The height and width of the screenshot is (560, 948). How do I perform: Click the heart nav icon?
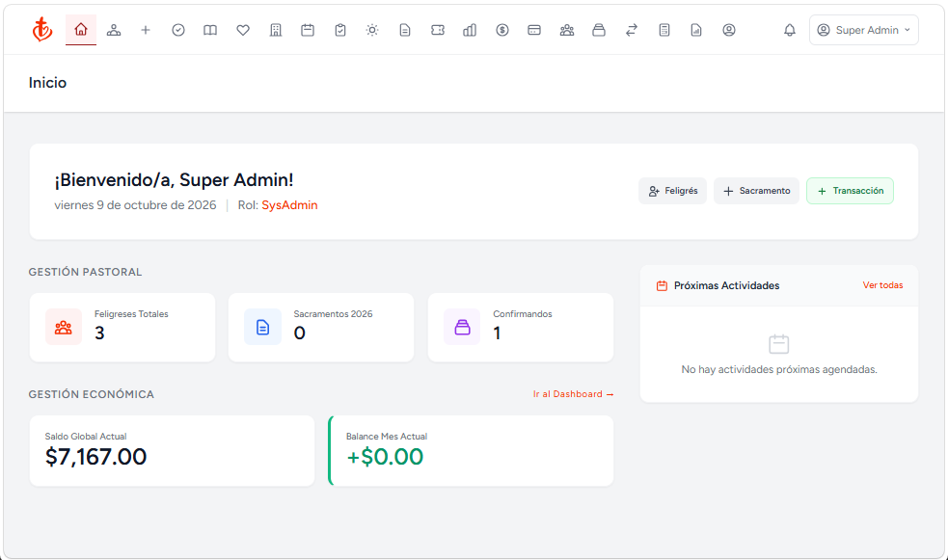pyautogui.click(x=243, y=30)
